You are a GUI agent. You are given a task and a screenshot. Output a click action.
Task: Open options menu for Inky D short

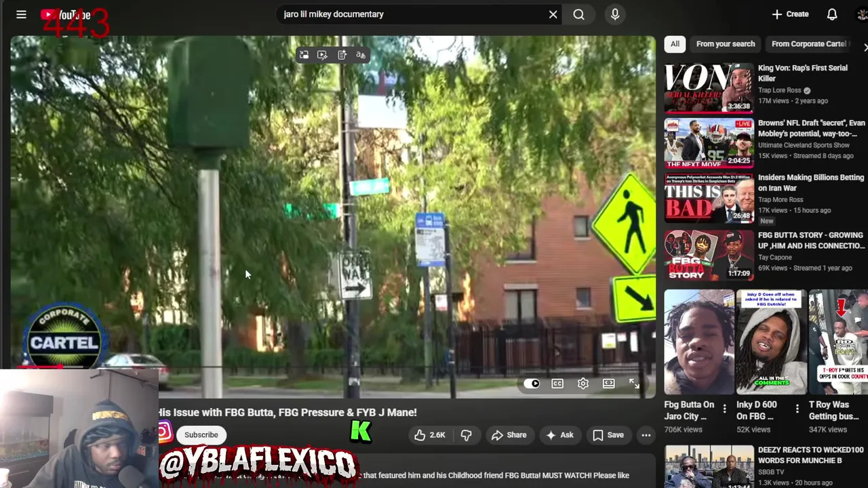[x=797, y=409]
